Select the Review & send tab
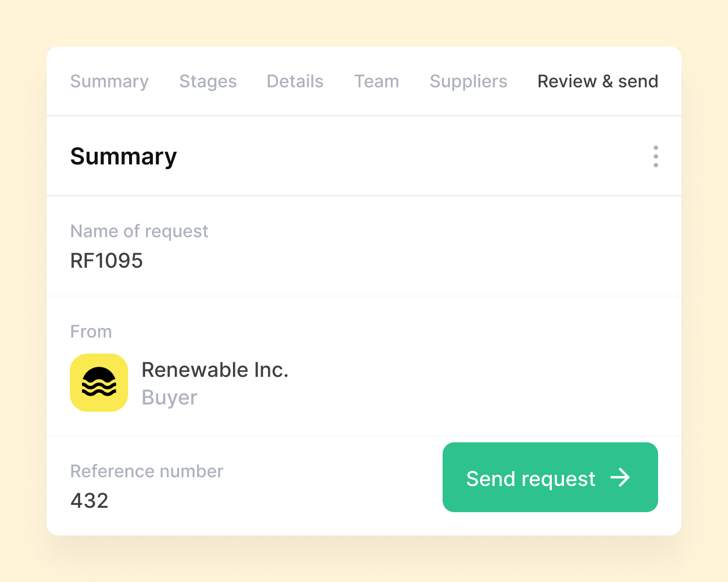Viewport: 728px width, 582px height. (x=597, y=81)
